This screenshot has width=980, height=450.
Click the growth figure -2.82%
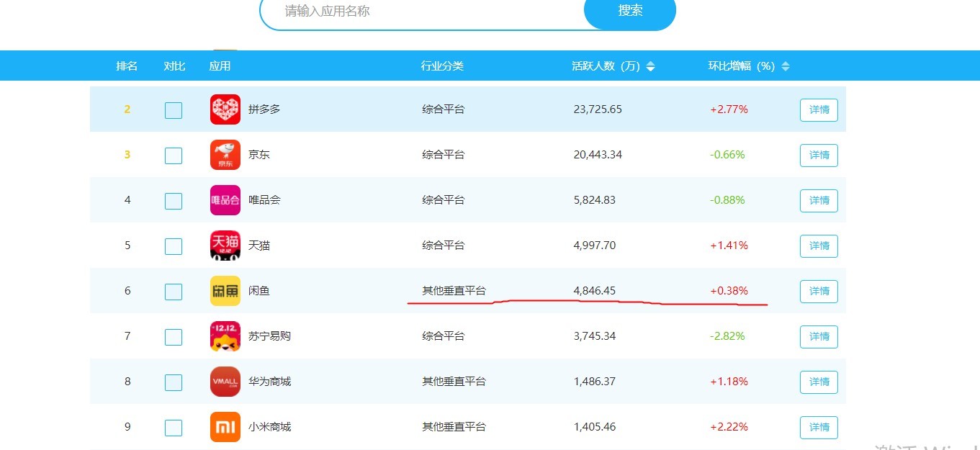pyautogui.click(x=727, y=336)
